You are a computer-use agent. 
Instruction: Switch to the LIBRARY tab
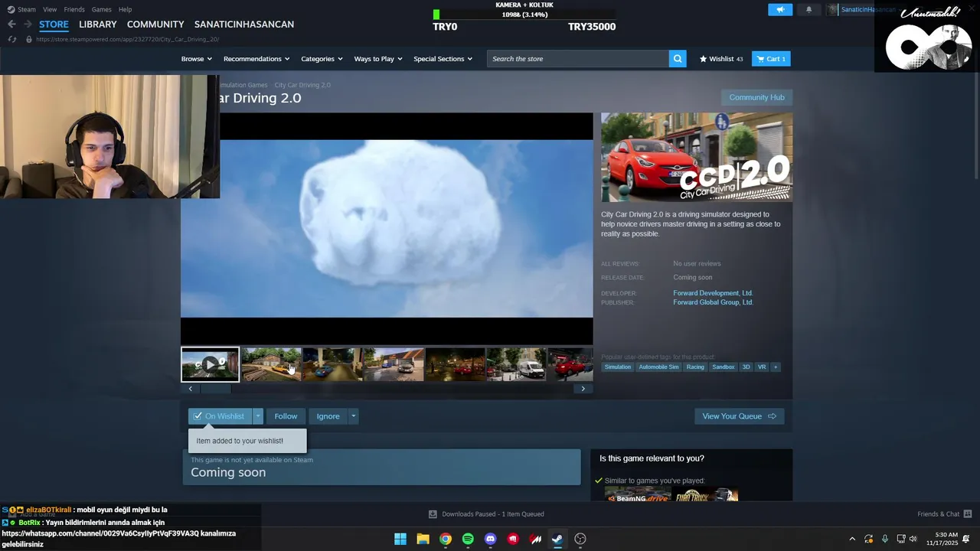(x=98, y=24)
